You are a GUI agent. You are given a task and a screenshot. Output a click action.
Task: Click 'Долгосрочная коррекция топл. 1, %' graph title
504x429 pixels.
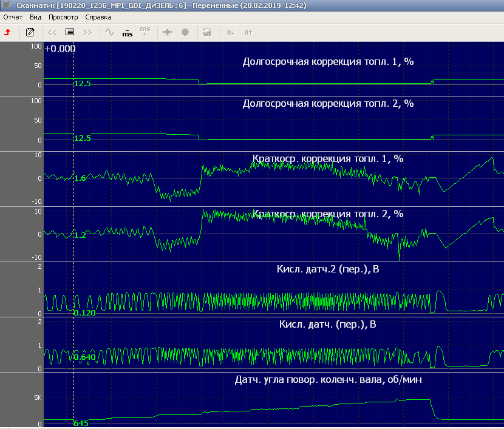tap(328, 61)
